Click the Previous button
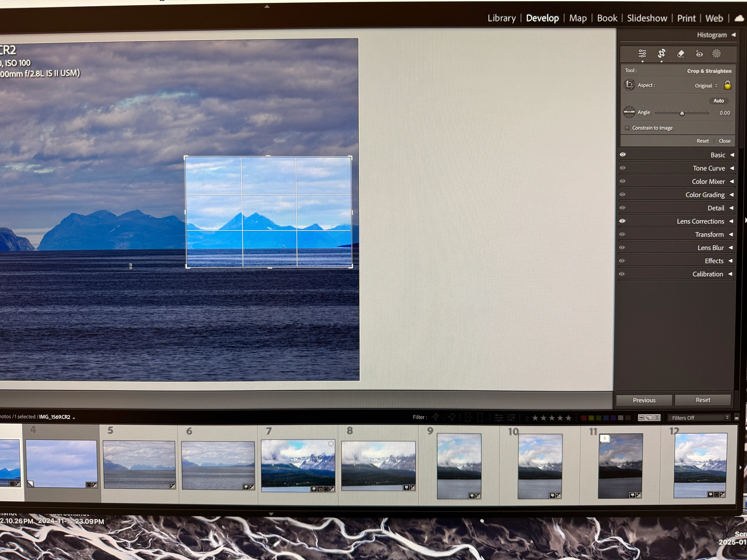The width and height of the screenshot is (747, 560). pos(644,400)
